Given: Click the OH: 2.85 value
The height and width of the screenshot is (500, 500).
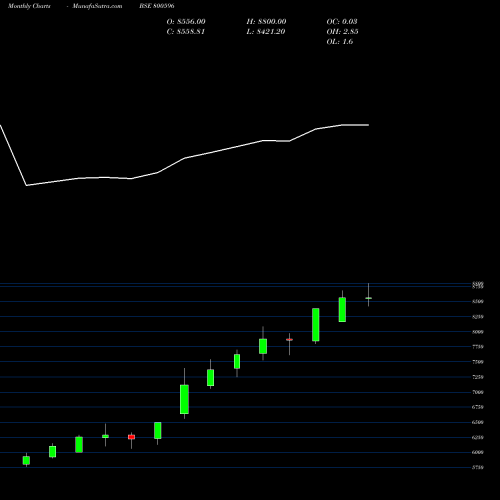Looking at the screenshot, I should tap(342, 32).
